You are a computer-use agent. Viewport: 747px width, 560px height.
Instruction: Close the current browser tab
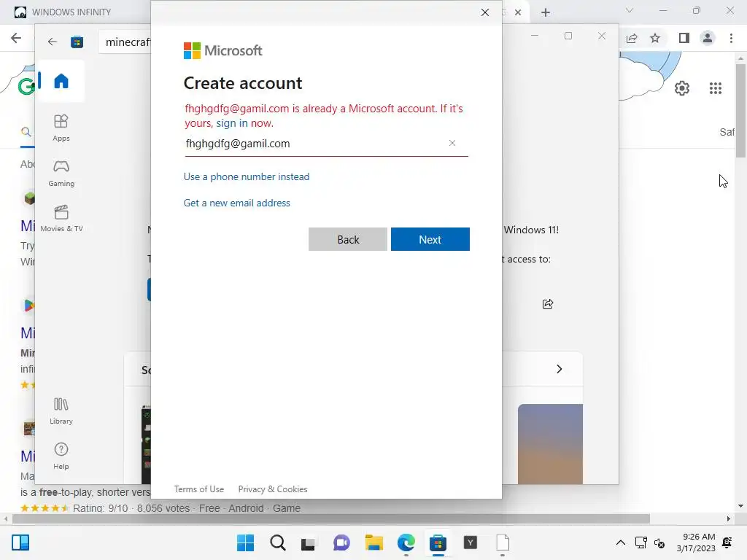click(518, 12)
